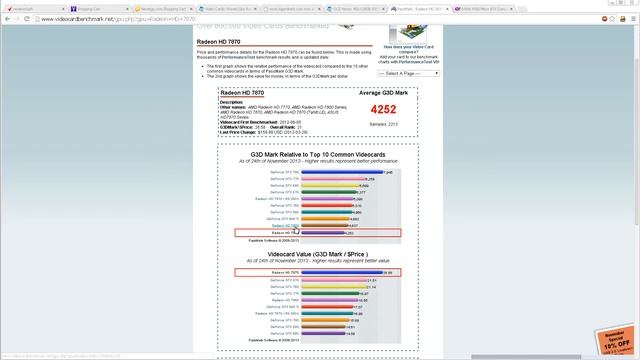This screenshot has width=640, height=360.
Task: Click the videocardbenchmark.net address bar
Action: (x=314, y=19)
